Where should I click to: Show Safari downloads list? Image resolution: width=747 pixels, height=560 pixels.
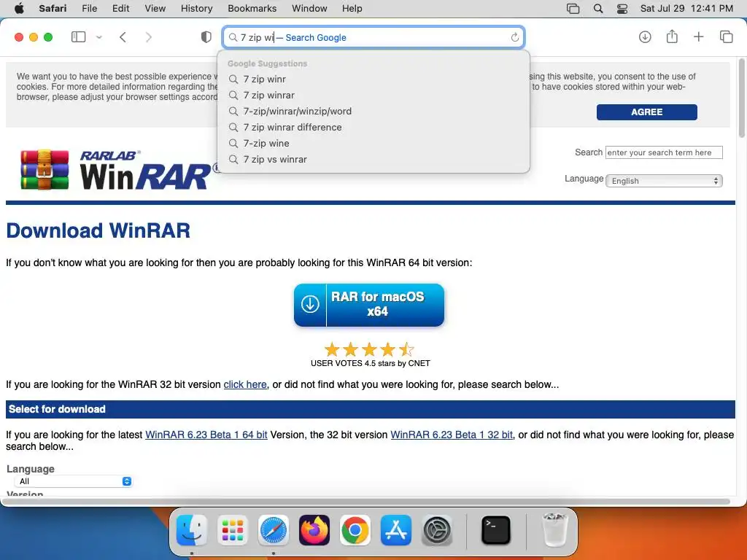click(645, 36)
